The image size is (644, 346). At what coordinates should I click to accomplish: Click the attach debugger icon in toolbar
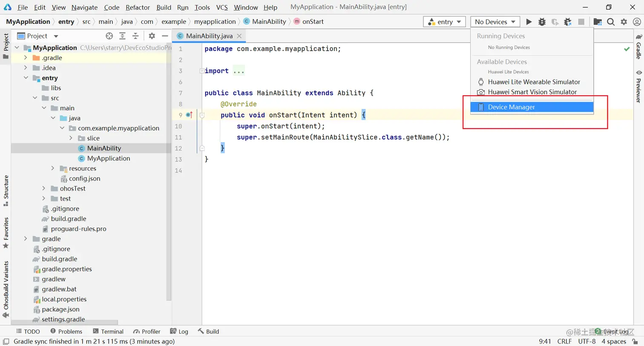coord(568,22)
